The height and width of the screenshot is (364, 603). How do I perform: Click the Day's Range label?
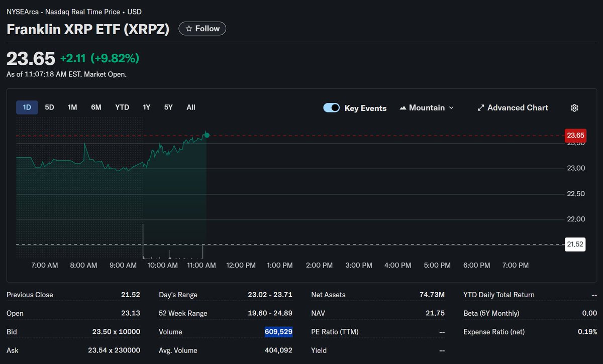click(178, 295)
